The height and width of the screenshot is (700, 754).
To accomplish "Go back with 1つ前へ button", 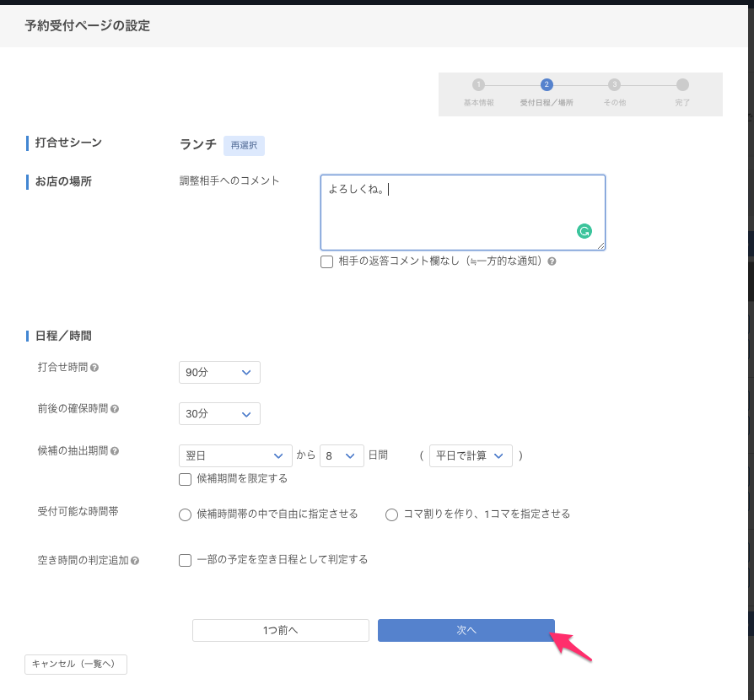I will (281, 630).
